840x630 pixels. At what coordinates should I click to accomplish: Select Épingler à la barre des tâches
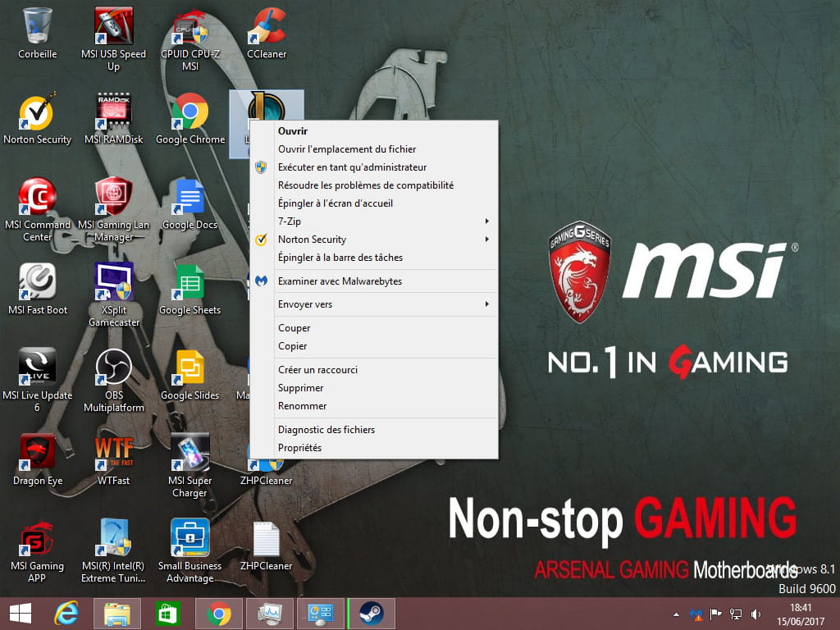374,258
